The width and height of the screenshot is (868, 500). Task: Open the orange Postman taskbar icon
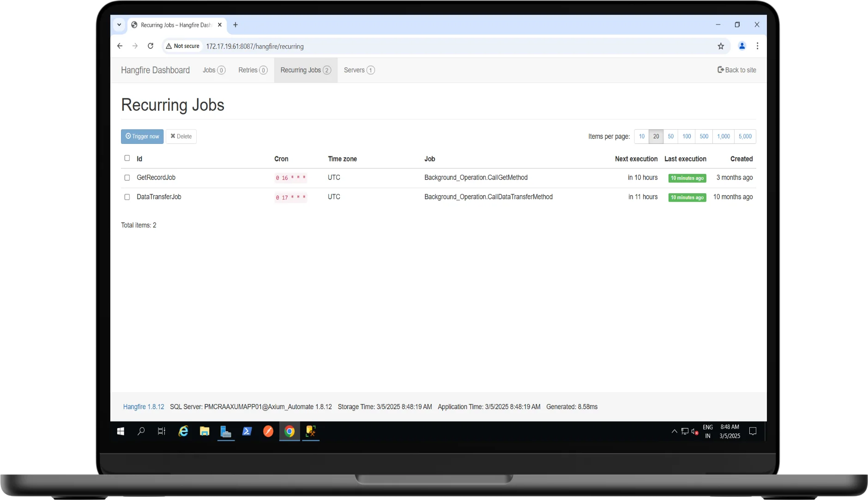(x=268, y=431)
